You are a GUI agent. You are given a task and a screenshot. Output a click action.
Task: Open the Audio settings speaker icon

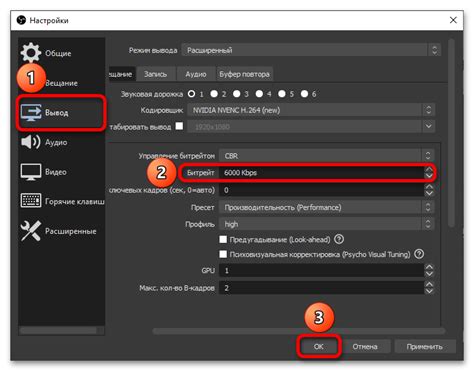30,142
